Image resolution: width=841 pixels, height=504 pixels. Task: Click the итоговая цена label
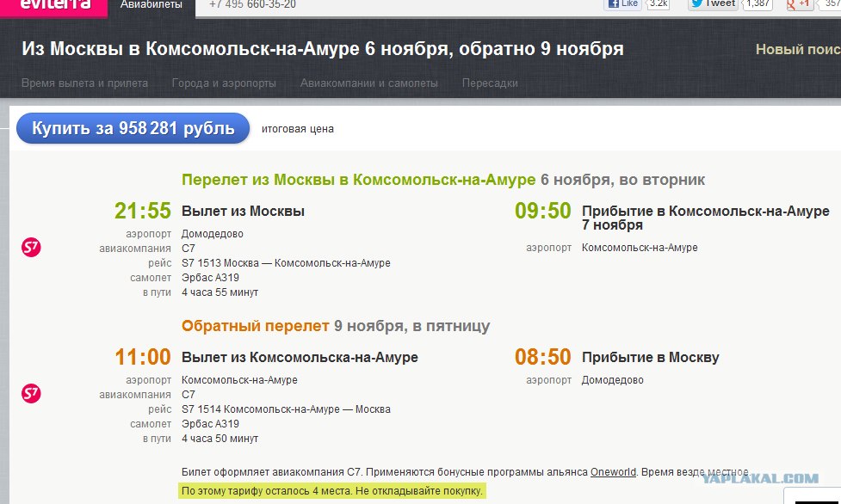[x=298, y=129]
